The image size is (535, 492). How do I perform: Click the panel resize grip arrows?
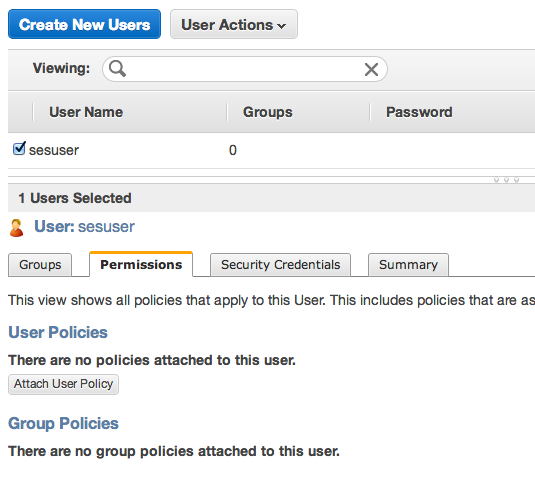[506, 180]
